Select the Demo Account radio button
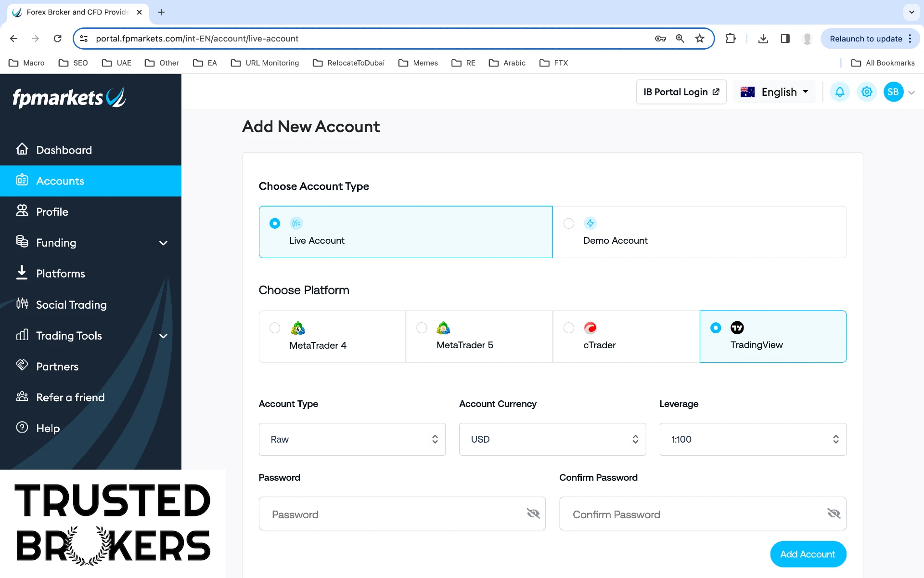This screenshot has height=578, width=924. [569, 223]
